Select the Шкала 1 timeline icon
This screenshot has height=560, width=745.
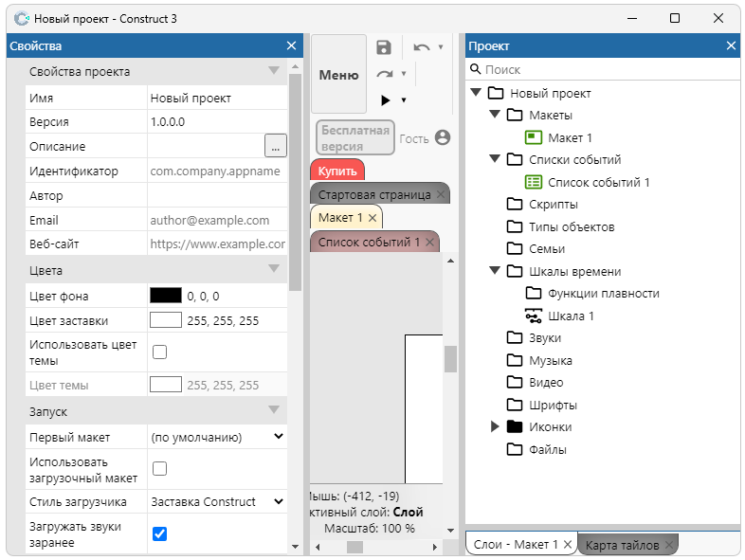533,316
